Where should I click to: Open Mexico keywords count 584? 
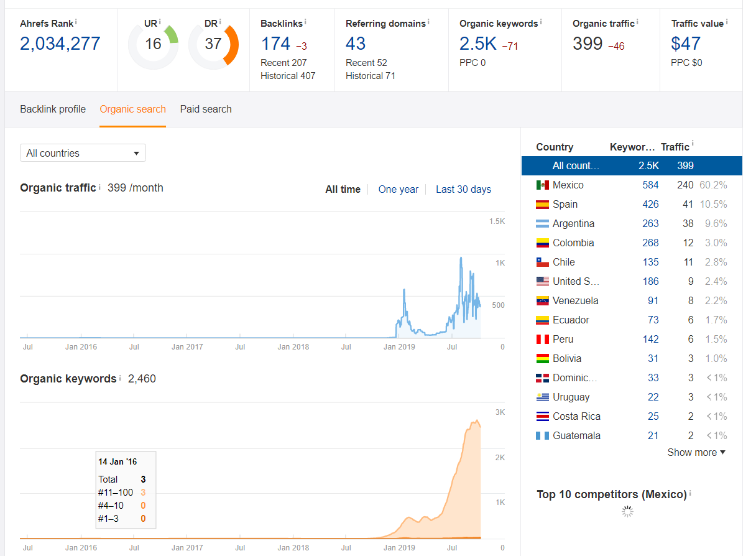click(x=650, y=185)
